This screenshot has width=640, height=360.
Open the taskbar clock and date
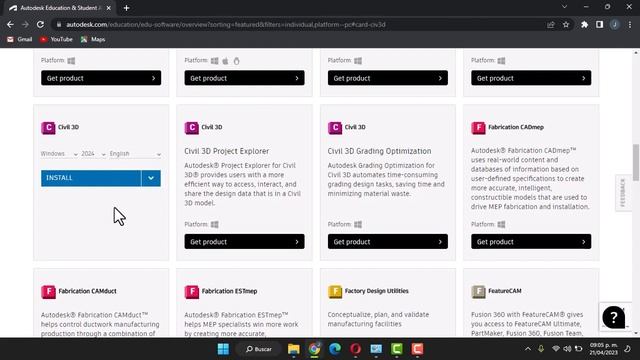coord(604,349)
